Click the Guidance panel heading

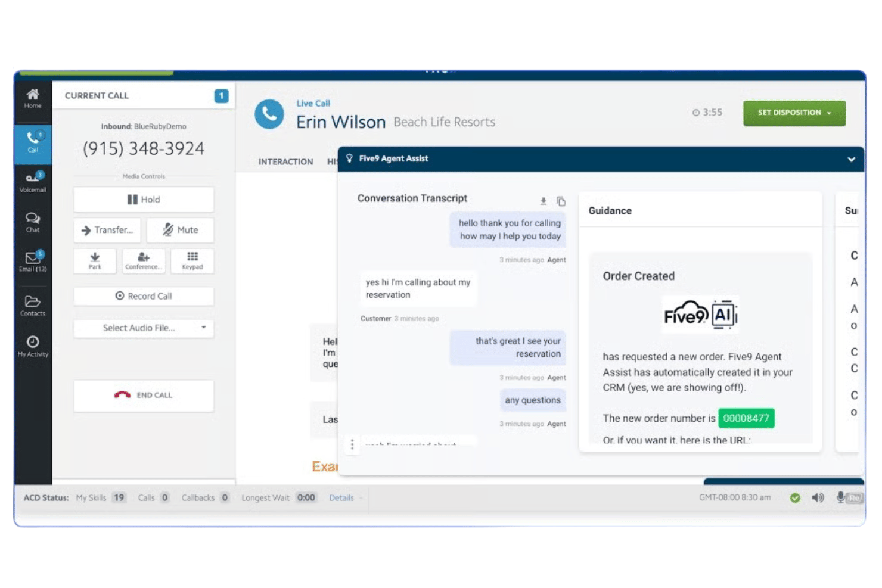pyautogui.click(x=610, y=211)
